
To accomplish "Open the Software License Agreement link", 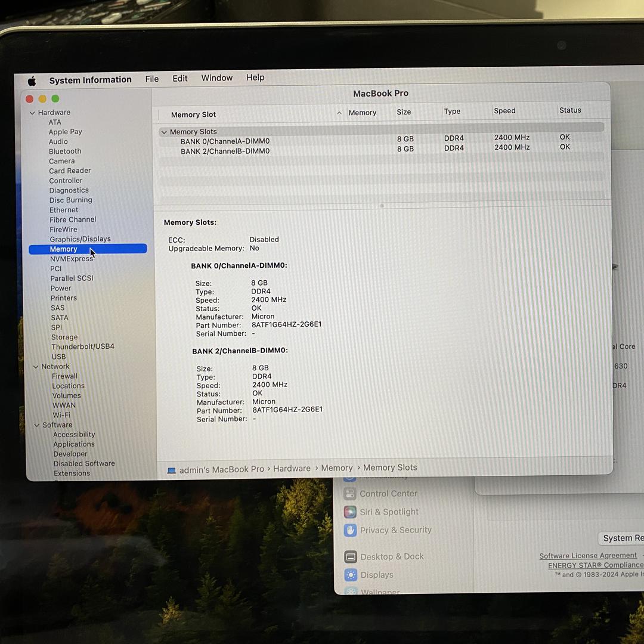I will (x=587, y=556).
